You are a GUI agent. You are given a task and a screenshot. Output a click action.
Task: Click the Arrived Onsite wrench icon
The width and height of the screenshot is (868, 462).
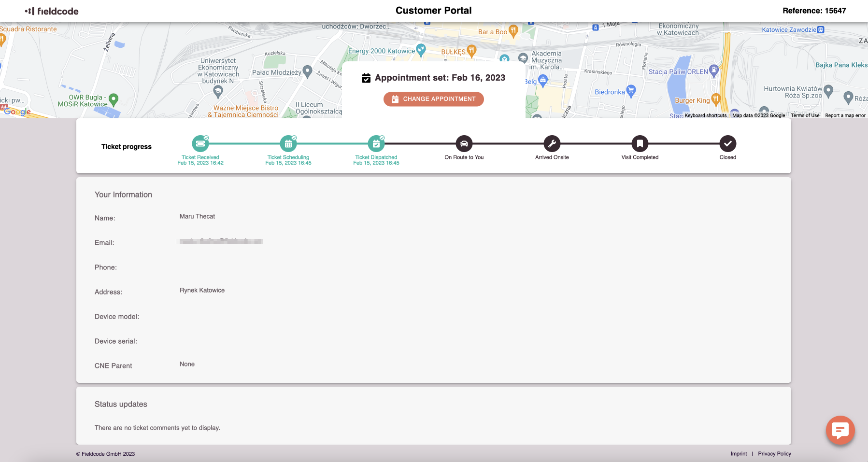pyautogui.click(x=552, y=144)
